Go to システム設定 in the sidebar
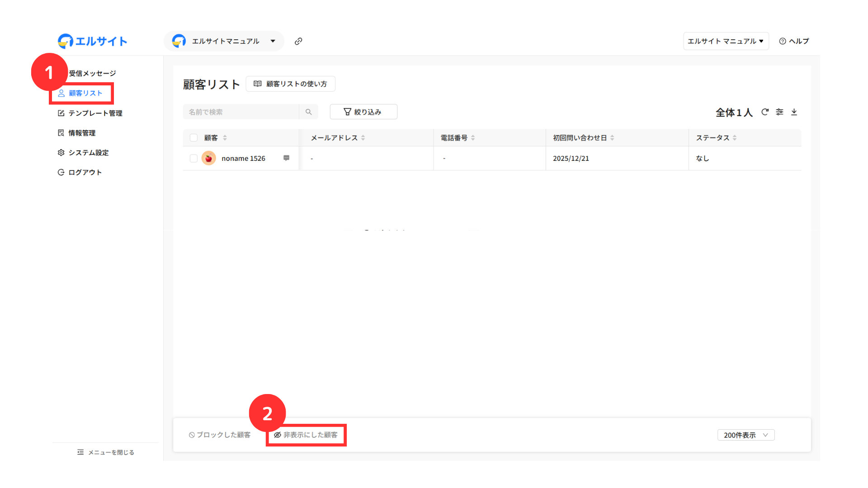868x488 pixels. click(88, 153)
